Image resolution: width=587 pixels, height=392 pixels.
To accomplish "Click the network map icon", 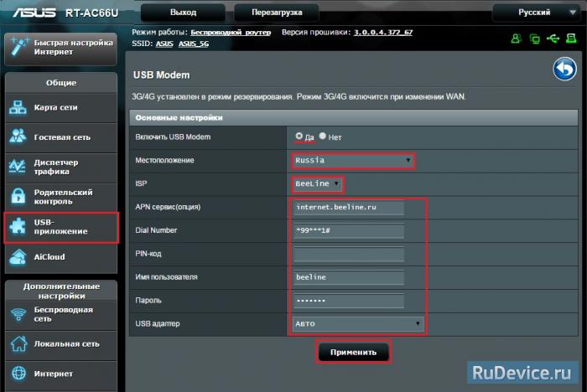I will click(x=18, y=107).
